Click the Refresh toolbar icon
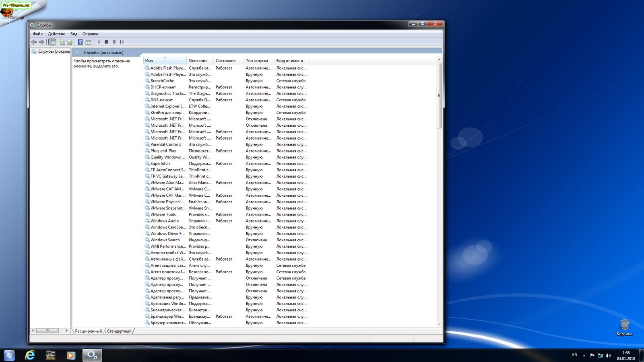Viewport: 644px width, 362px height. (x=62, y=42)
